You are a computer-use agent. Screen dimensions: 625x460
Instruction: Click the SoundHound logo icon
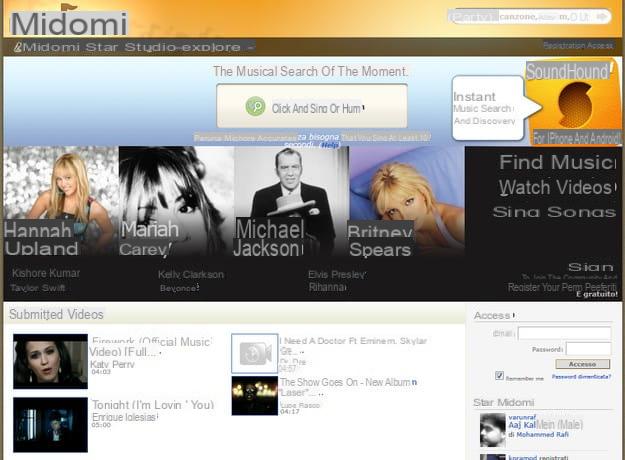pos(575,105)
